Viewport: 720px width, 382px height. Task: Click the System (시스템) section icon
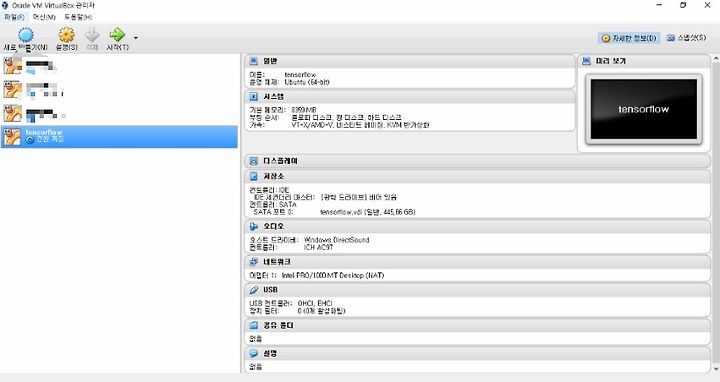tap(253, 96)
